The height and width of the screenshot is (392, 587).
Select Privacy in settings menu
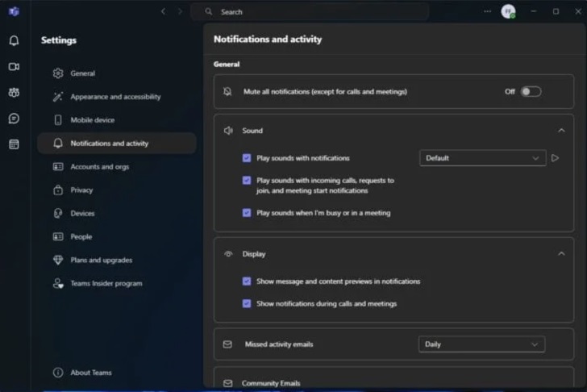pos(81,190)
